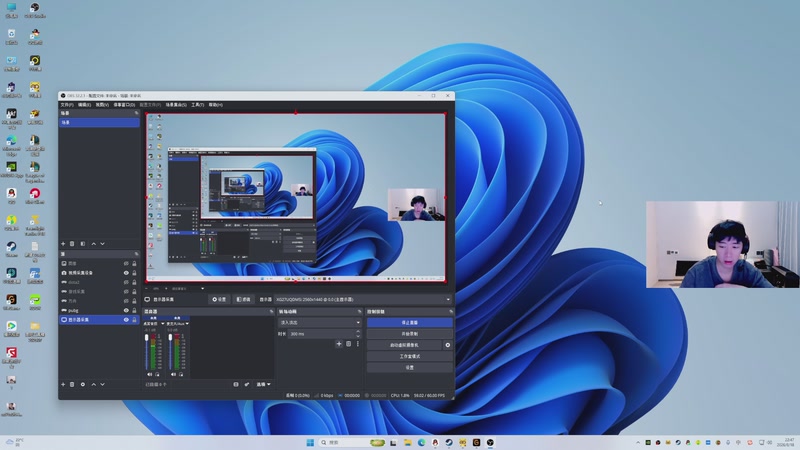Open the 帮助(H) menu
800x450 pixels.
click(x=215, y=105)
